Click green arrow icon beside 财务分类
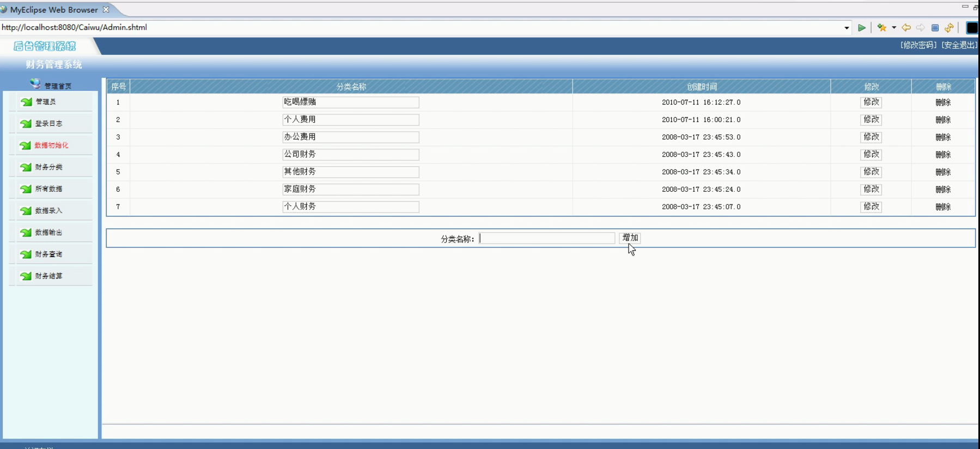The image size is (980, 449). point(26,167)
